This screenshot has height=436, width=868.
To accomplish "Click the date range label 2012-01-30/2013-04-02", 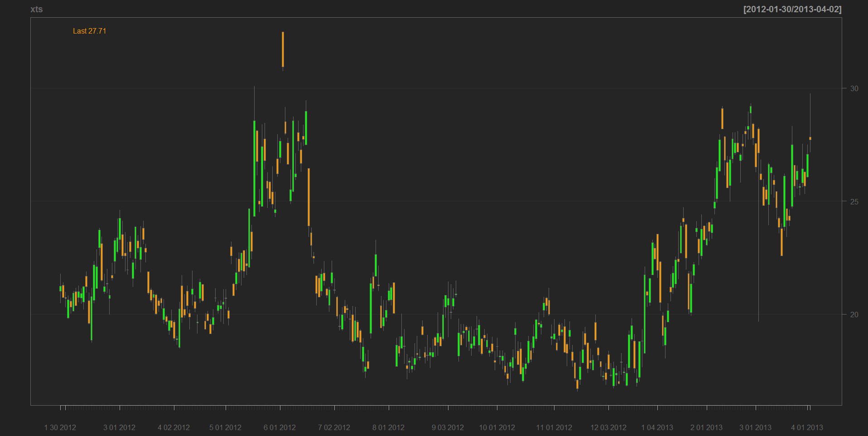I will pos(792,10).
